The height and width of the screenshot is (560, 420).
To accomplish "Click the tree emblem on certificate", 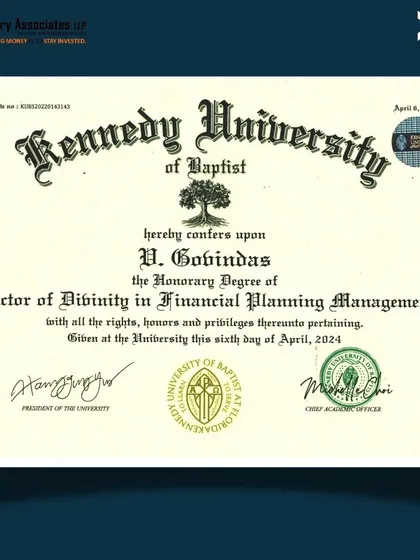I will click(x=205, y=203).
